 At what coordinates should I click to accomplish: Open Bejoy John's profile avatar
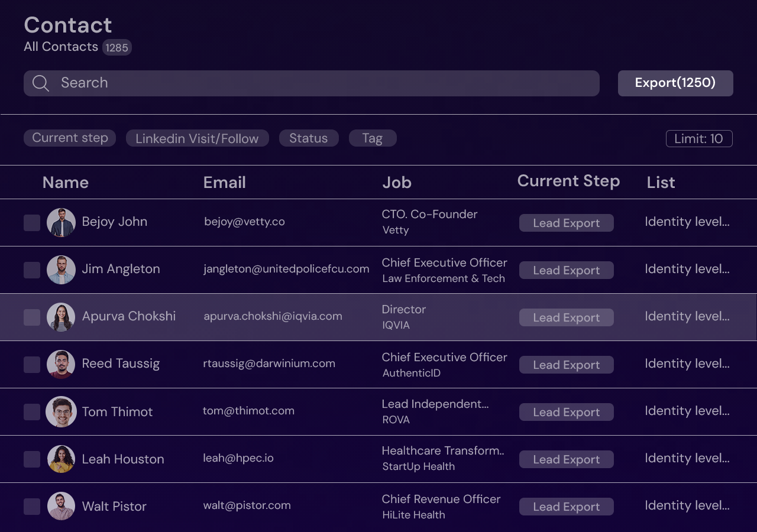coord(61,222)
